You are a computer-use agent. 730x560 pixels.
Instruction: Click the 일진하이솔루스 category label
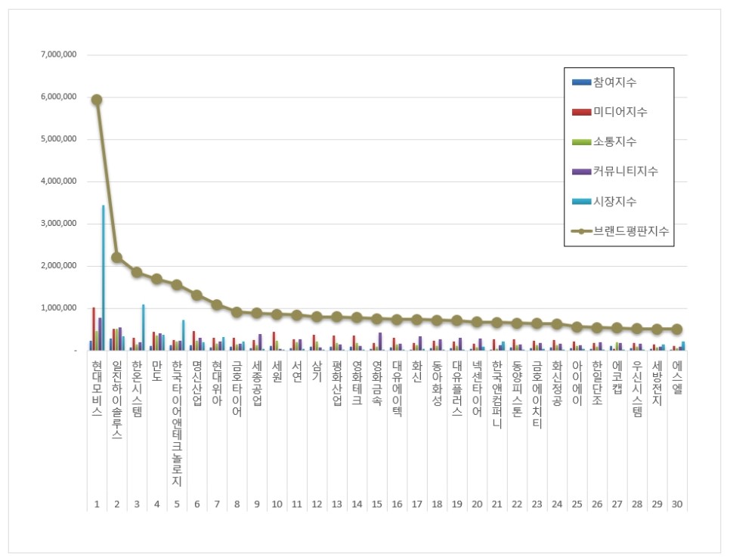pos(117,400)
